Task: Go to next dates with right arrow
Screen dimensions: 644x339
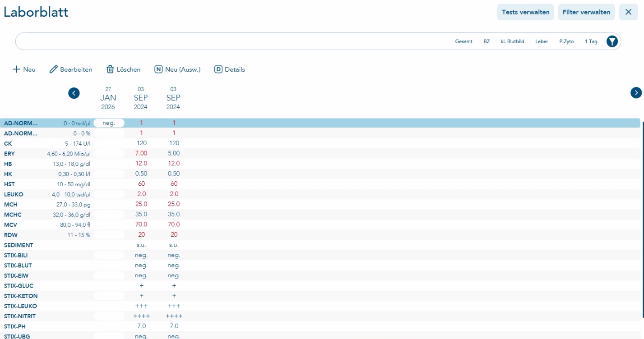Action: 636,92
